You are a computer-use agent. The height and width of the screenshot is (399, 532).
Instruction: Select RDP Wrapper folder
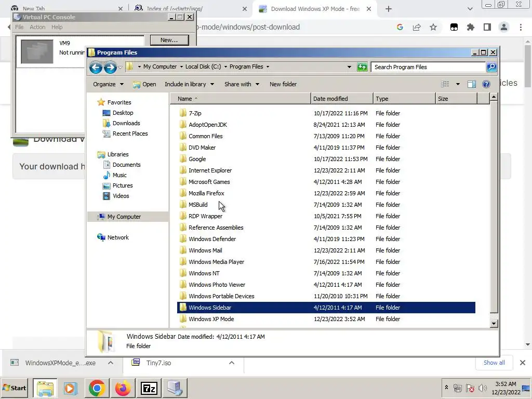tap(326, 216)
